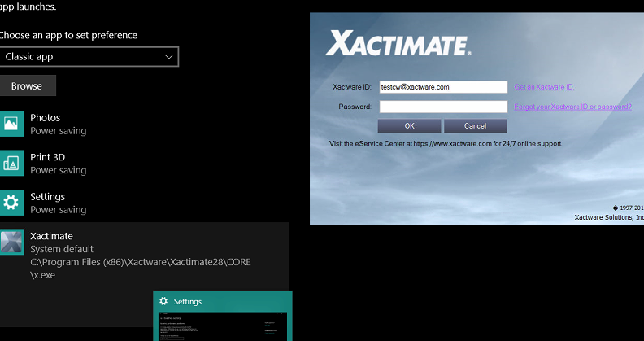This screenshot has height=341, width=644.
Task: Click the Choose an app to set preference label
Action: click(x=67, y=35)
